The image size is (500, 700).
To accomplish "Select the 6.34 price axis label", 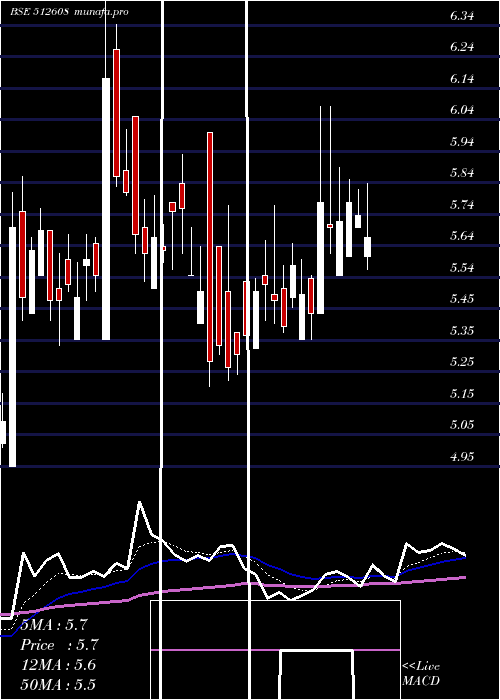I will [x=462, y=16].
